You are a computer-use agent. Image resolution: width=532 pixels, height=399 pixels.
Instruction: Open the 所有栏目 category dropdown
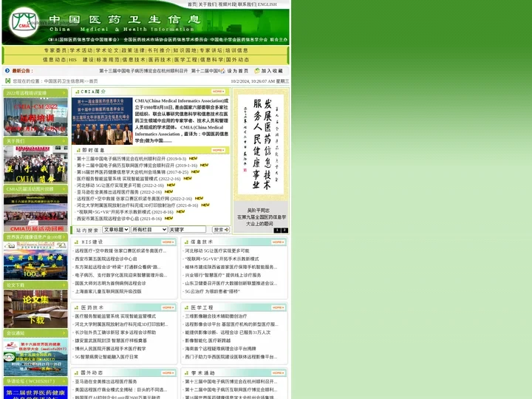[x=149, y=230]
